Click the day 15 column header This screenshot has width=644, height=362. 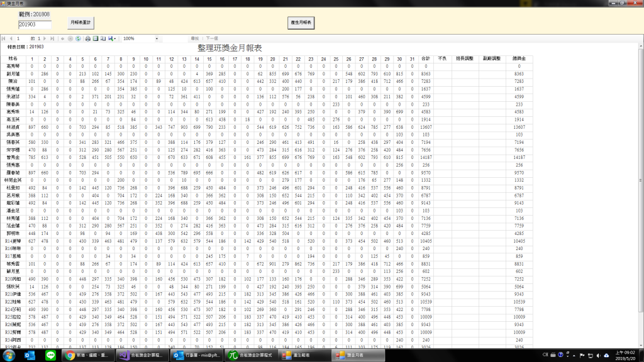click(x=209, y=58)
